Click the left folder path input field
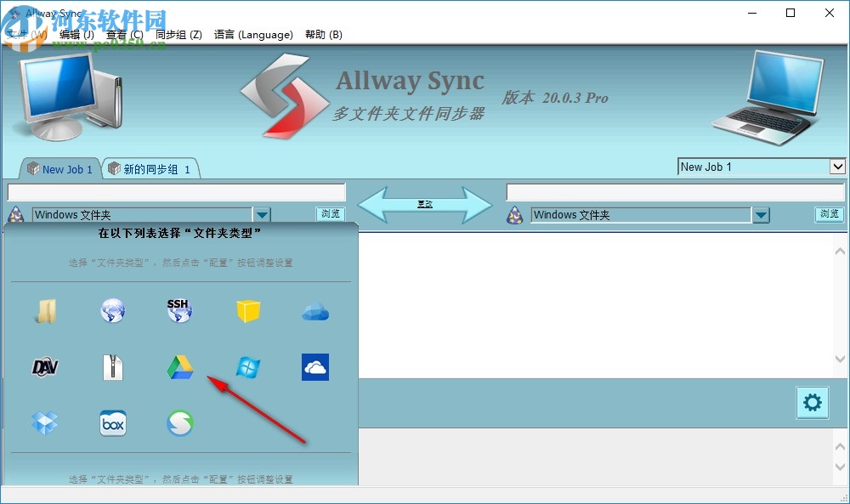The image size is (850, 504). coord(175,191)
